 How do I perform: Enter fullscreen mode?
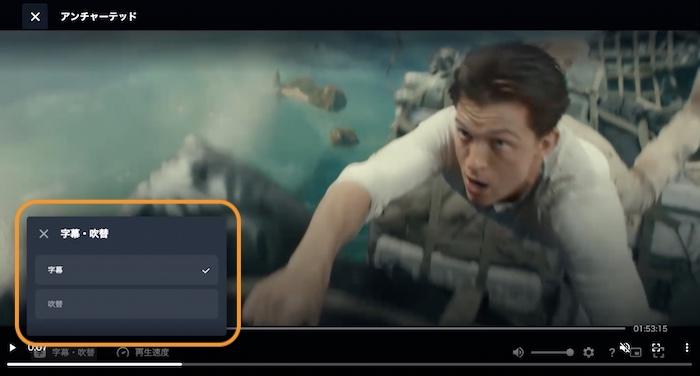(x=658, y=350)
